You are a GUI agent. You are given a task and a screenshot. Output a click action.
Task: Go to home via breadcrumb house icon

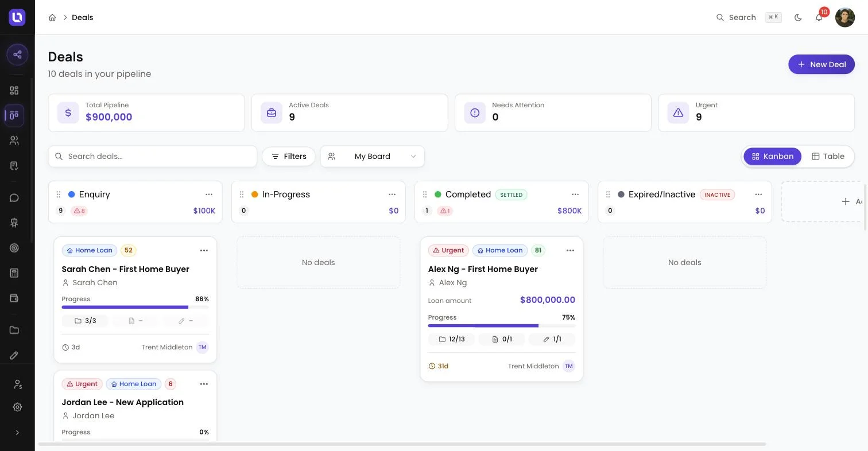52,17
